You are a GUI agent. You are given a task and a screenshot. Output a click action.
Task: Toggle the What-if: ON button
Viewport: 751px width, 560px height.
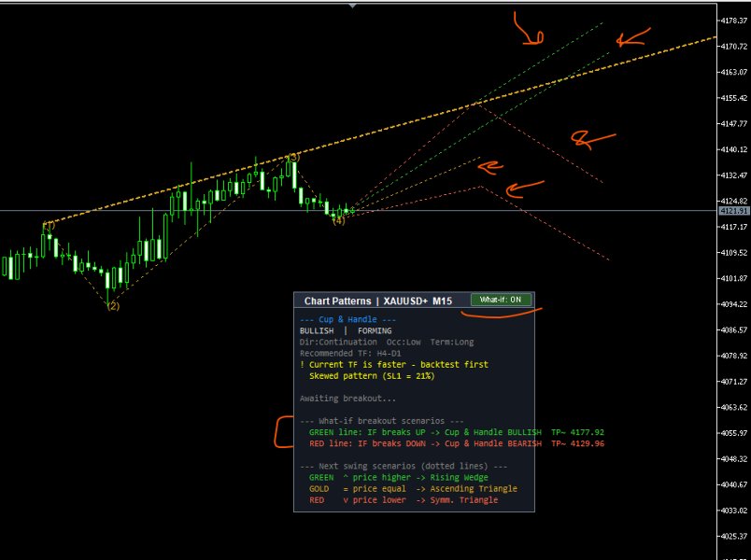502,300
